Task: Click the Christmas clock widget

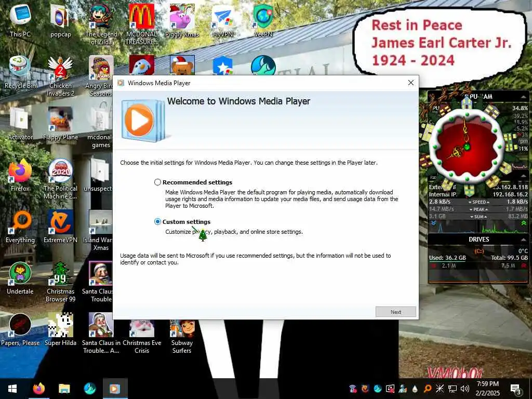Action: pyautogui.click(x=467, y=146)
